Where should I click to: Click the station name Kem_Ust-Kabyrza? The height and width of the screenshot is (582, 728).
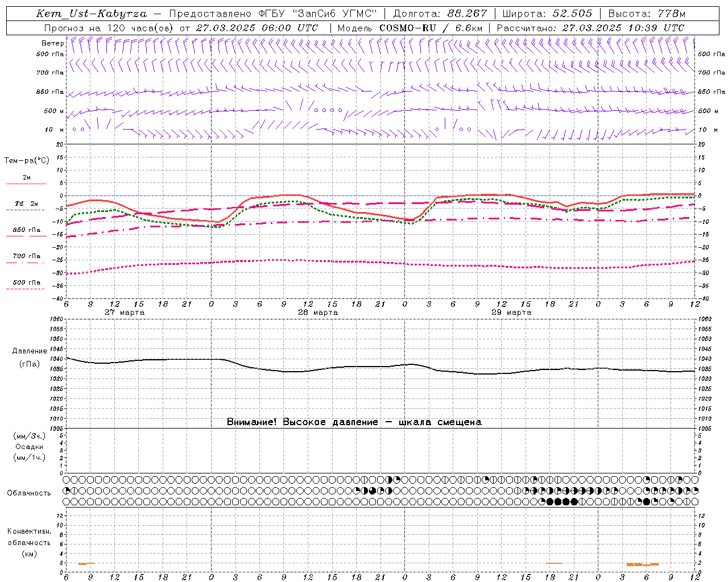pos(91,14)
